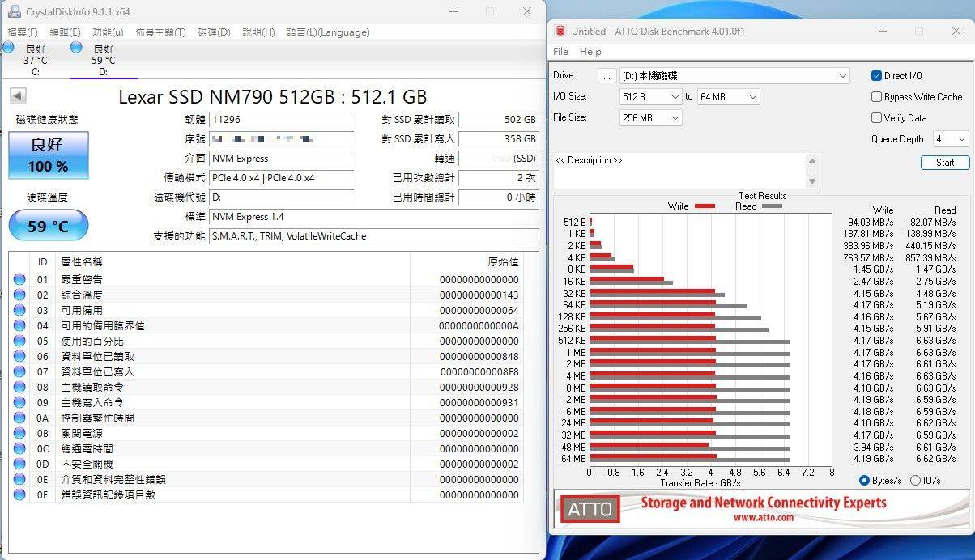The width and height of the screenshot is (975, 560).
Task: Select IO/s radio button
Action: [x=915, y=481]
